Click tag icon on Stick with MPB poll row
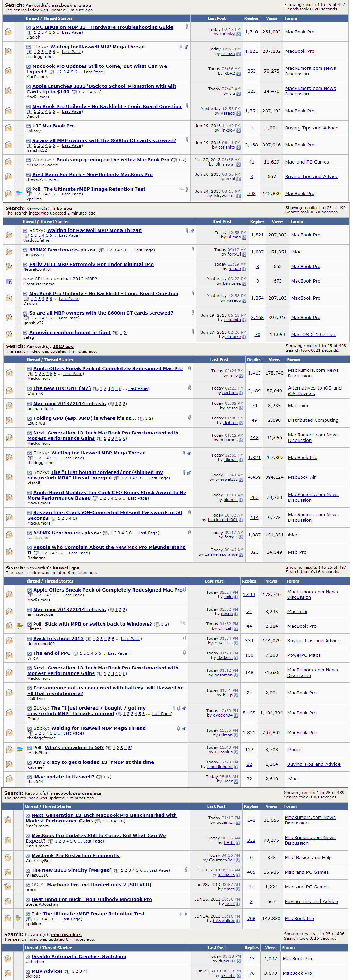This screenshot has width=353, height=980. 183,623
